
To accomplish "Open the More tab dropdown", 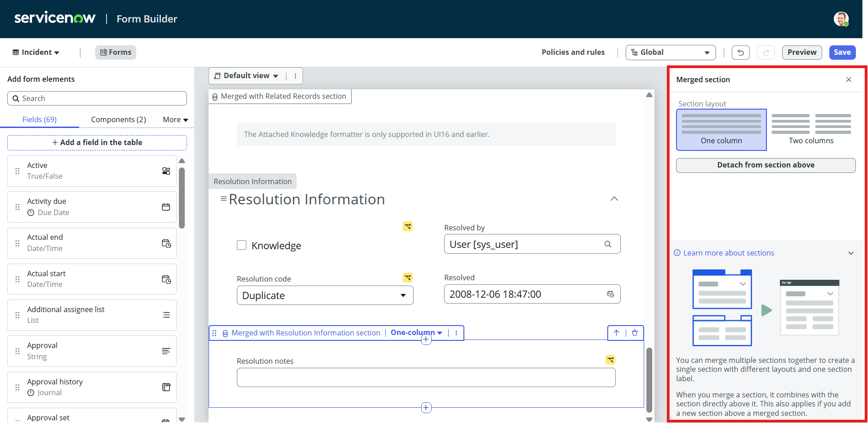I will (175, 119).
